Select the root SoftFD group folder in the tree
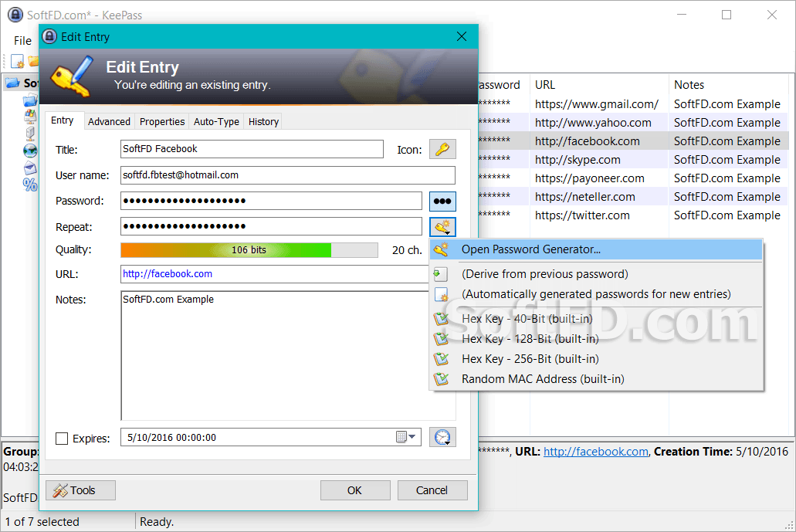Screen dimensions: 796x532 coord(22,83)
